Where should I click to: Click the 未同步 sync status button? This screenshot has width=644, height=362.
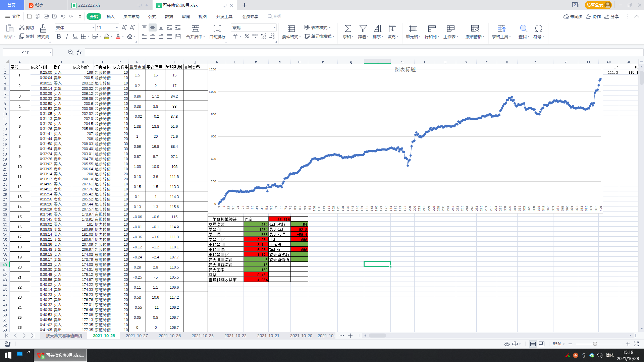[x=573, y=16]
